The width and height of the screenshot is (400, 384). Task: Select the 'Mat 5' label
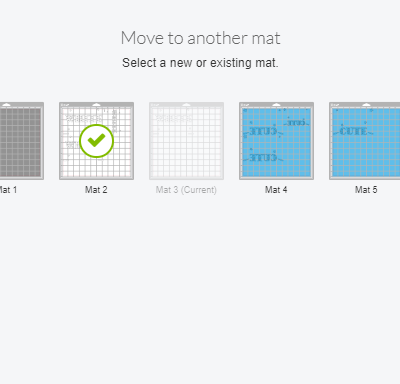tap(366, 190)
